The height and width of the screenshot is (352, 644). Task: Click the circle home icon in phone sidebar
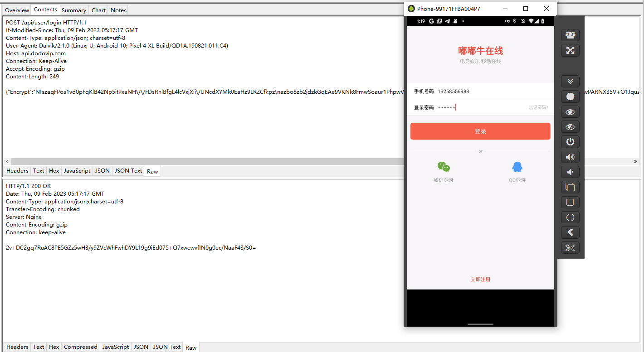point(570,217)
